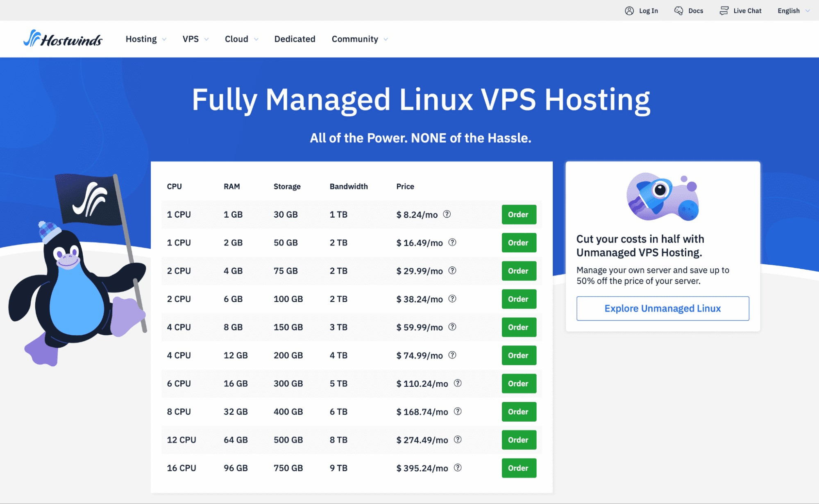Click the 12 CPU cell
The height and width of the screenshot is (504, 819).
tap(181, 440)
